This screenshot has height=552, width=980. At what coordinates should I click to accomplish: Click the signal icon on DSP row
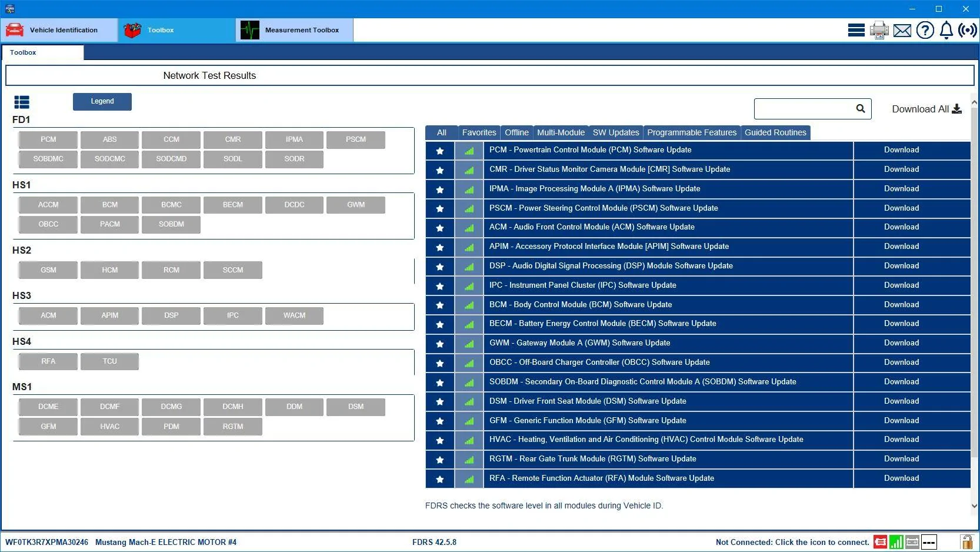(469, 267)
